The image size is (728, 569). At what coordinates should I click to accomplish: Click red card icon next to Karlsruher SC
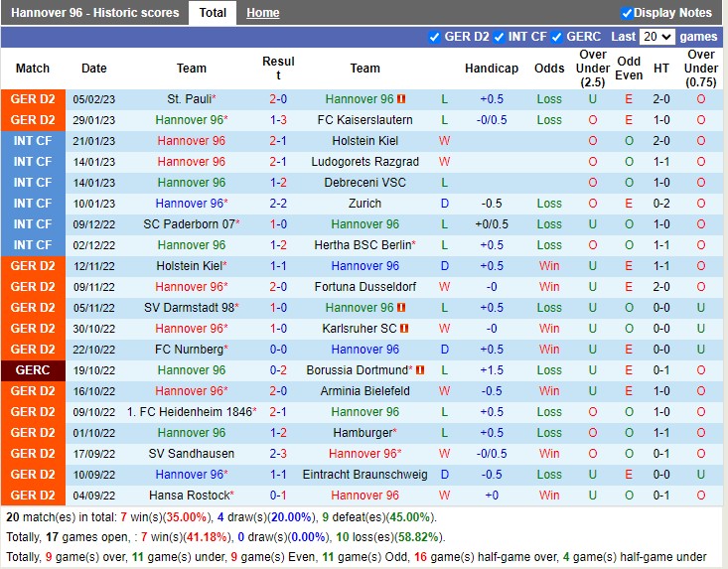pos(404,328)
